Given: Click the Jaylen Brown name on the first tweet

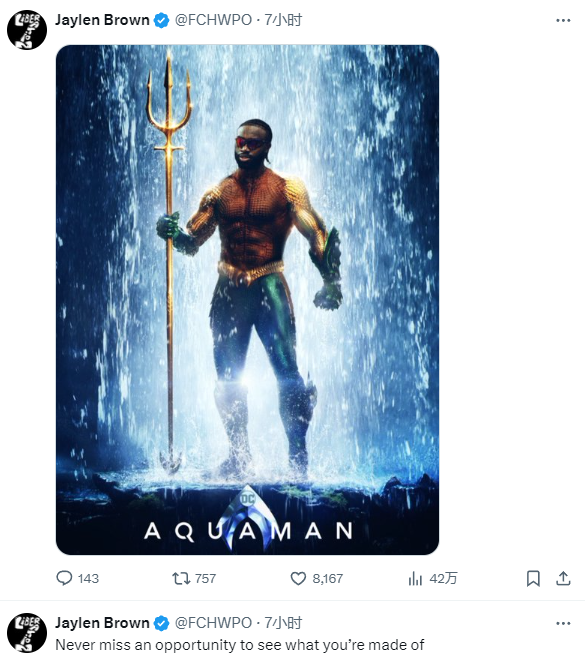Looking at the screenshot, I should 102,20.
